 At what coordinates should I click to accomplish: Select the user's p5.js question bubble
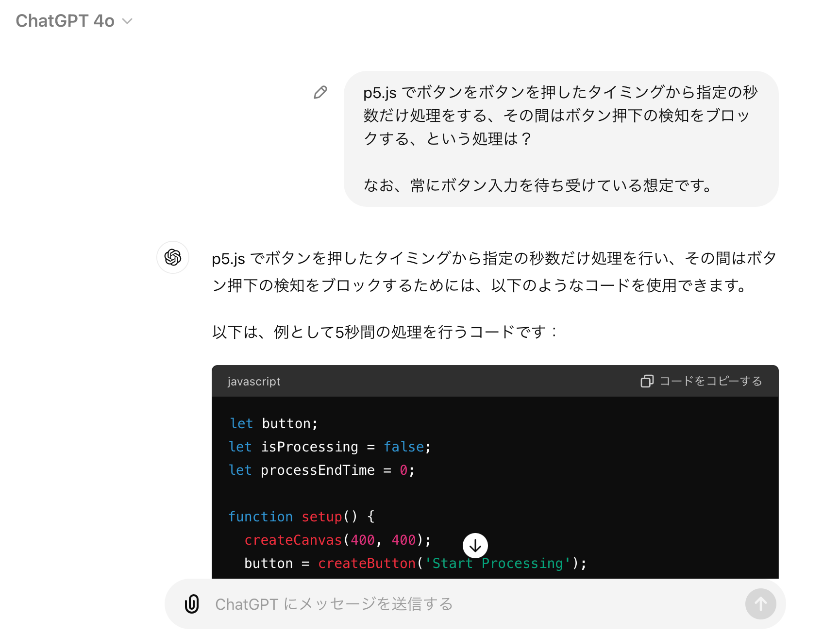click(561, 139)
